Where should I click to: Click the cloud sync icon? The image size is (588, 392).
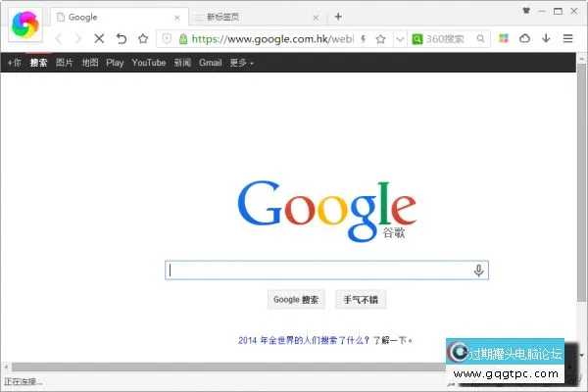click(x=524, y=38)
